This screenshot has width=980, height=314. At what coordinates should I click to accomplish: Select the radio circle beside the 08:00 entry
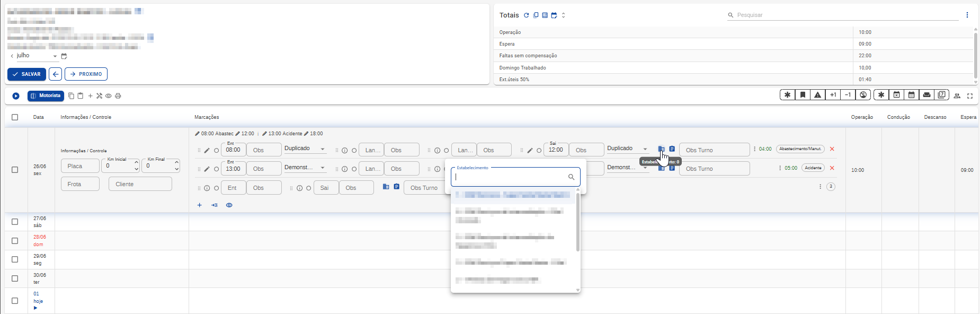click(217, 151)
